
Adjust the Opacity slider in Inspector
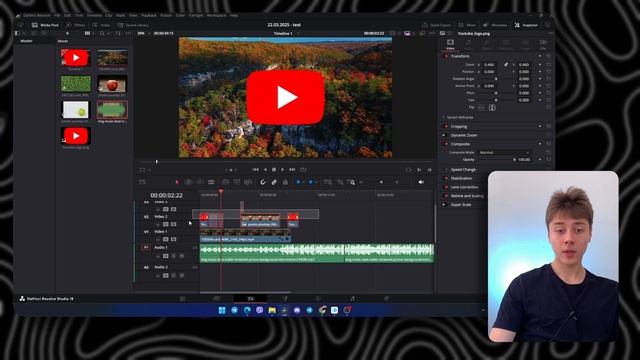[496, 160]
